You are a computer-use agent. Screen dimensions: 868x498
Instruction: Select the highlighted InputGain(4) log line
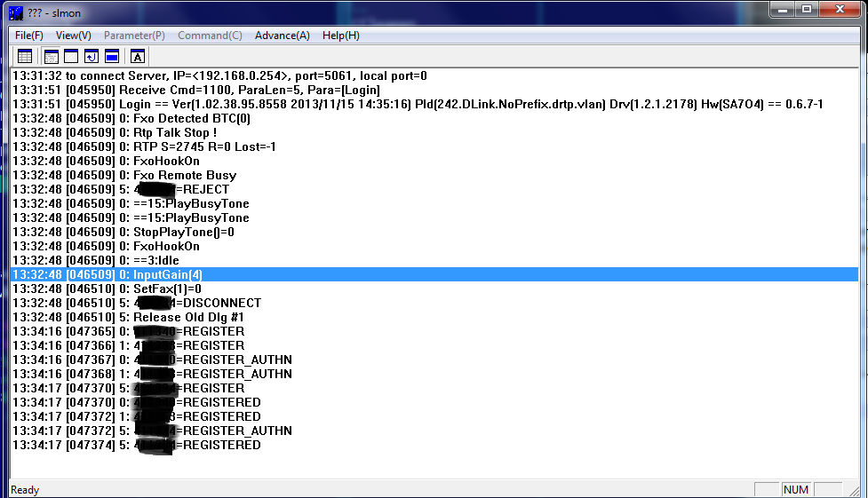(434, 274)
